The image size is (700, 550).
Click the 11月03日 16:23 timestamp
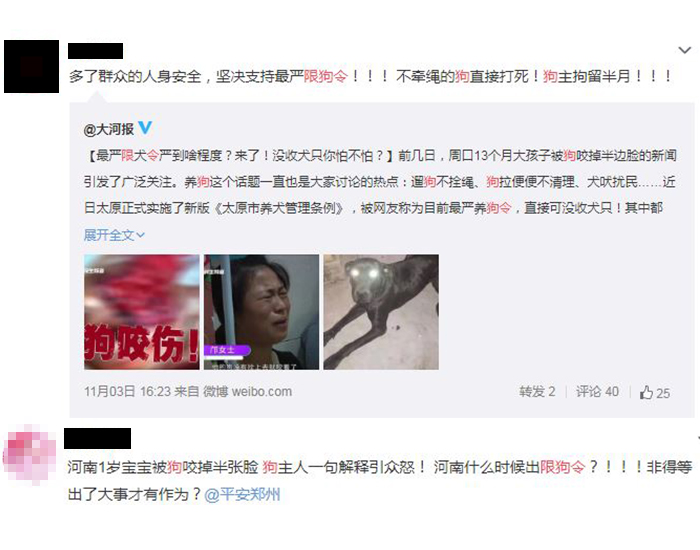(128, 392)
